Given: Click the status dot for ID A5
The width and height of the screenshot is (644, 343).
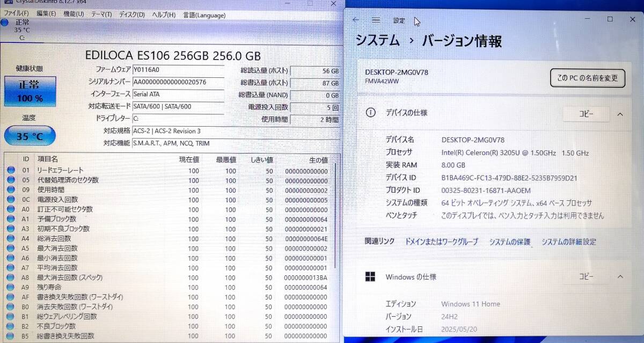Looking at the screenshot, I should [11, 248].
